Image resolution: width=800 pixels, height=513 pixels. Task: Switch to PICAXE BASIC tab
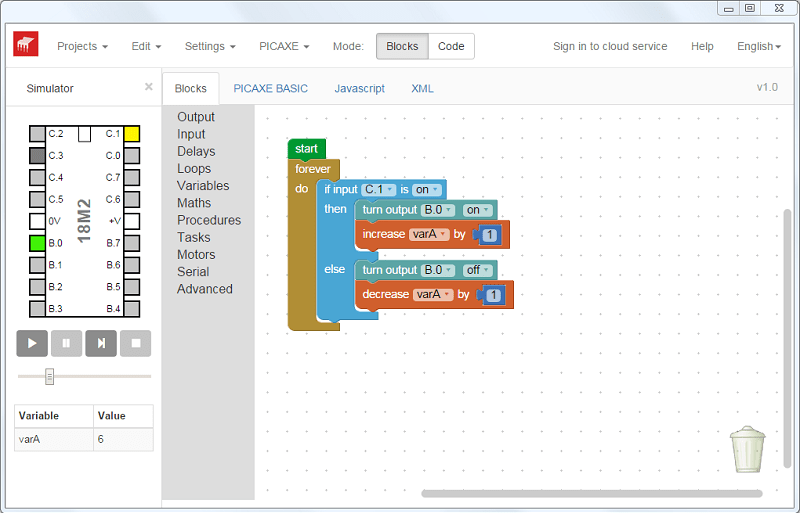(x=270, y=88)
